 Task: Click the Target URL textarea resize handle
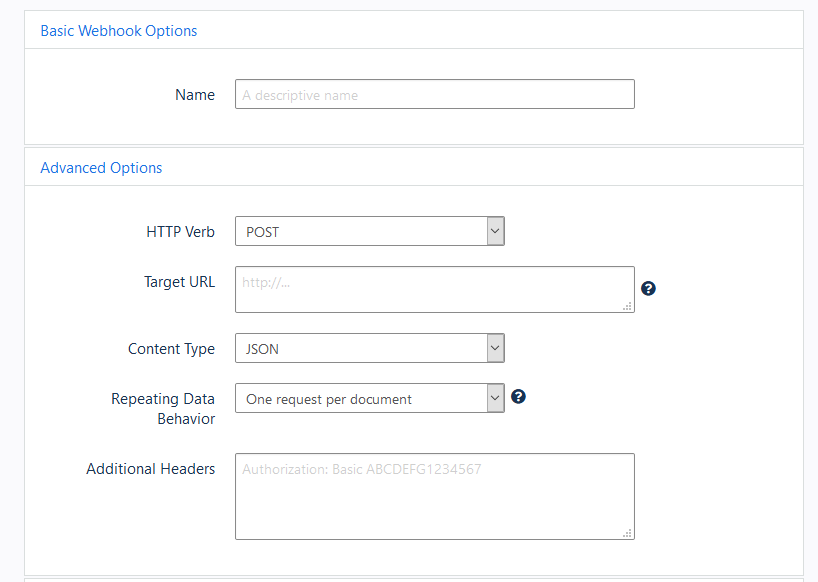point(628,306)
